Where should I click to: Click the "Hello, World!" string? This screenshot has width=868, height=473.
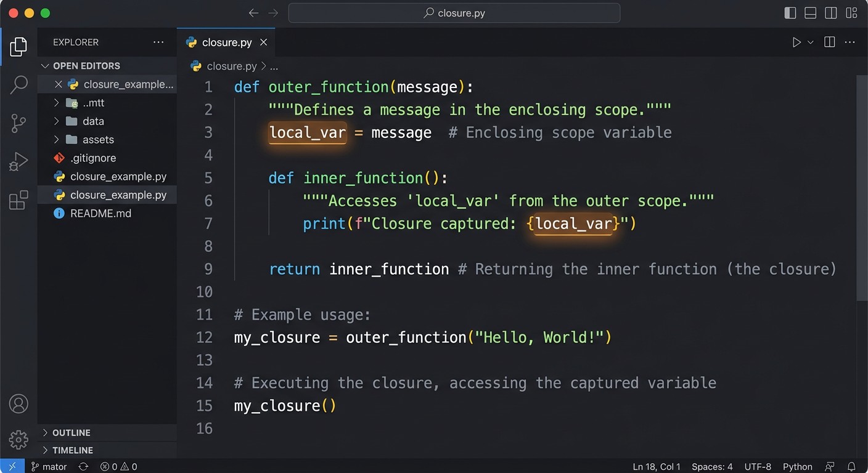[x=538, y=338]
